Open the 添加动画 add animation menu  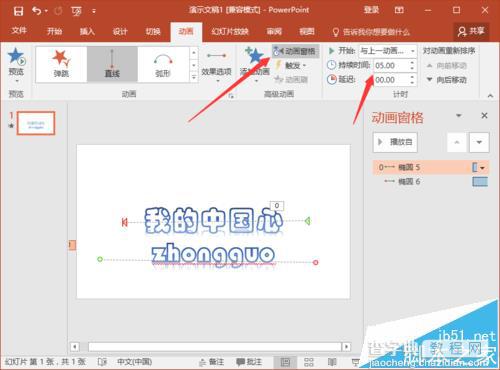(x=255, y=64)
